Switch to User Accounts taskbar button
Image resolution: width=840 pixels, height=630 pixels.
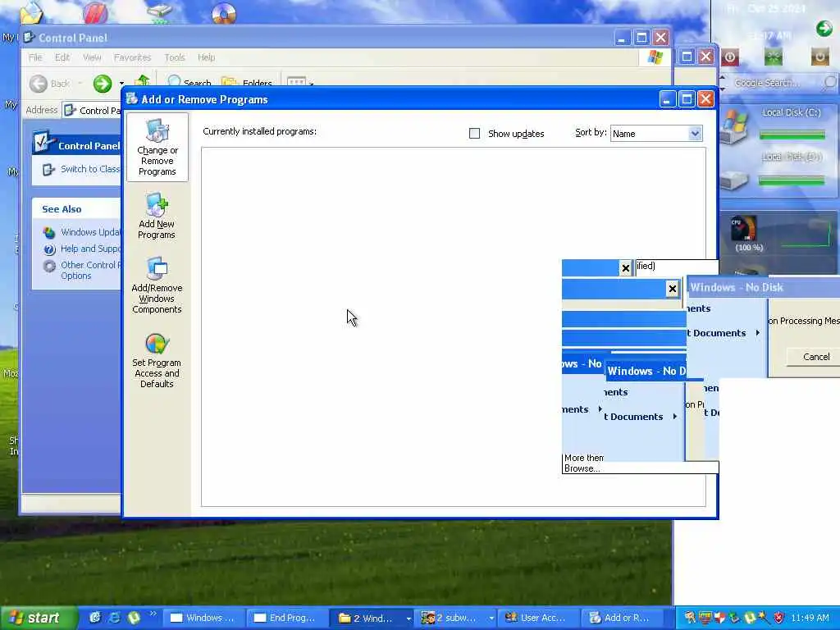(x=537, y=619)
